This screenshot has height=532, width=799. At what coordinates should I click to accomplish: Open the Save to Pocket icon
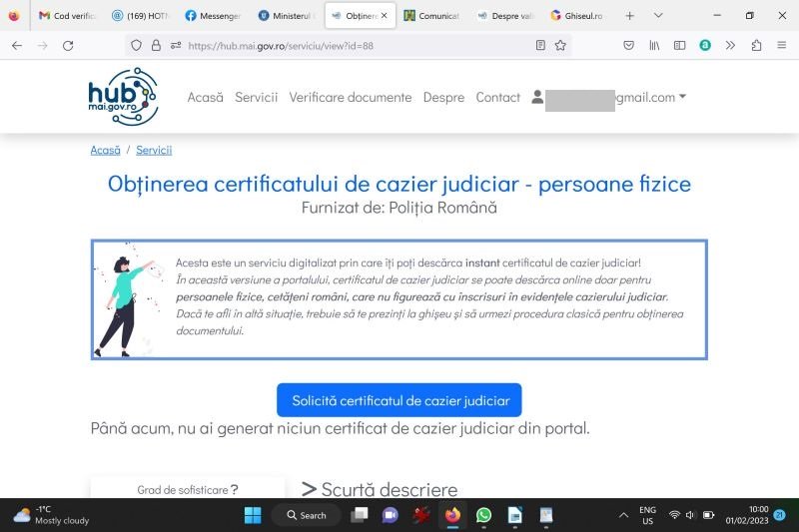tap(628, 45)
